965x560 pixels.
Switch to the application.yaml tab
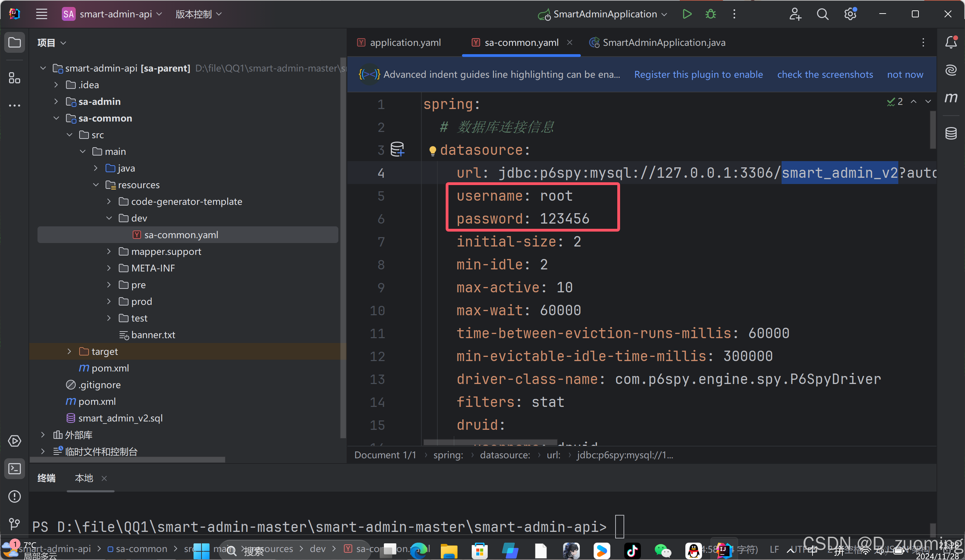click(x=405, y=42)
